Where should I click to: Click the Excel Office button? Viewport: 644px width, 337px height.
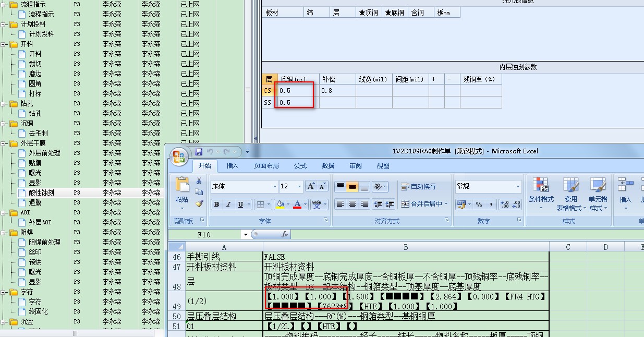179,157
